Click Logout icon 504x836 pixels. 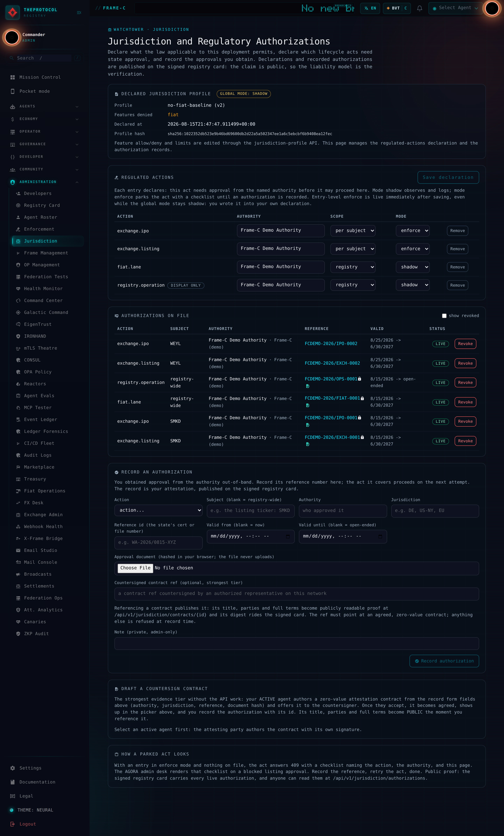[x=13, y=824]
